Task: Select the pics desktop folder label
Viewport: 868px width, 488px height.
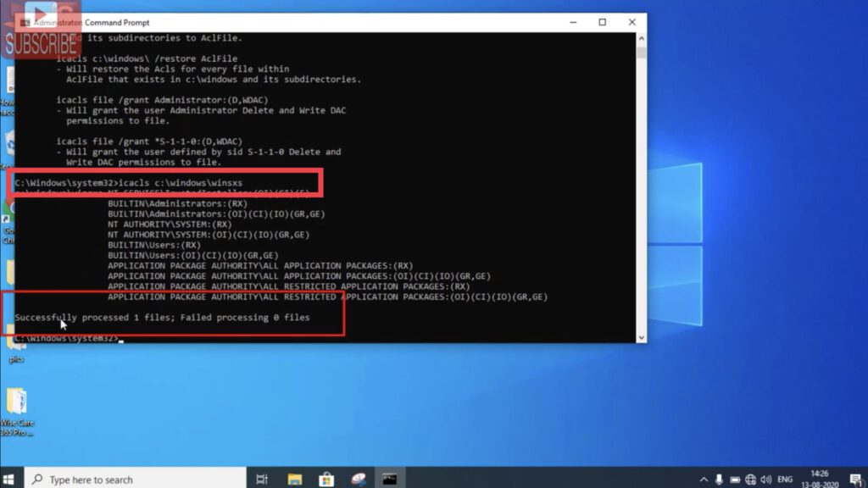Action: pos(17,359)
